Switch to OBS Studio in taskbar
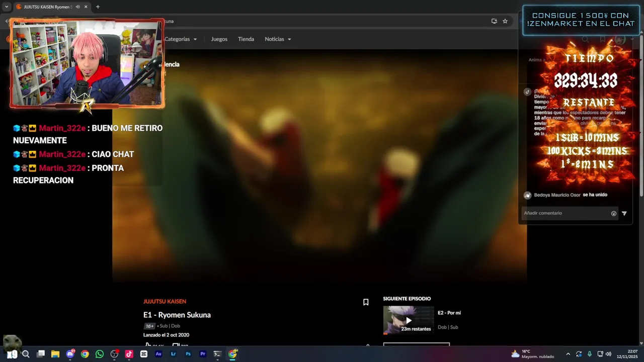 pos(114,354)
